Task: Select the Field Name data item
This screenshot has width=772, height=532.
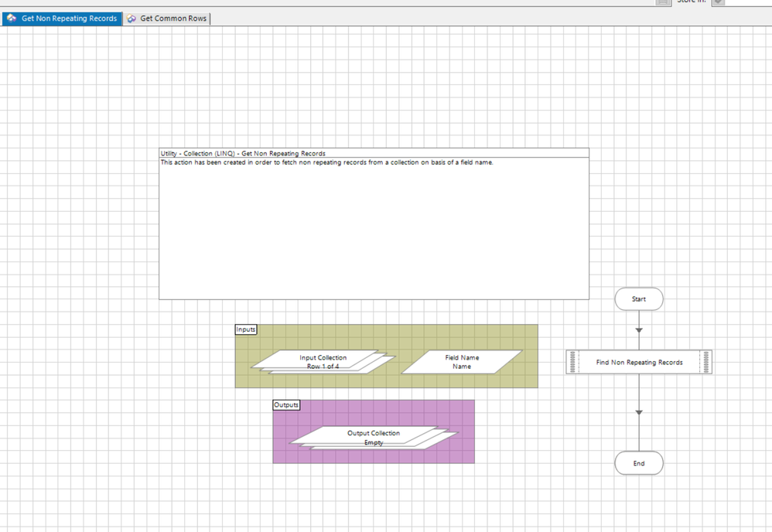Action: (461, 362)
